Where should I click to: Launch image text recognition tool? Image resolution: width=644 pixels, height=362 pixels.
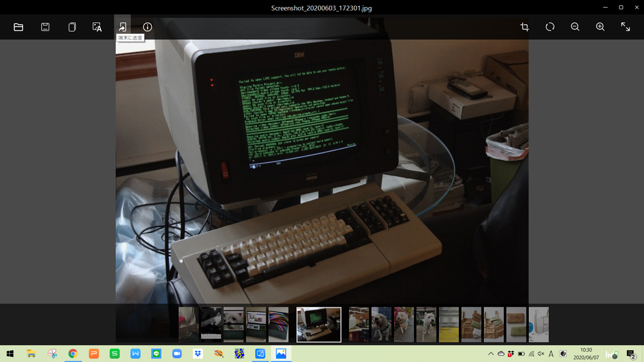click(97, 27)
